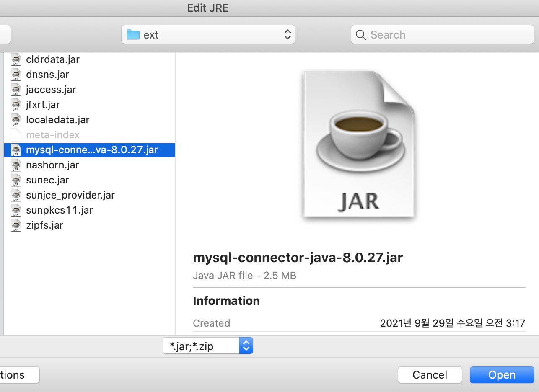The image size is (539, 392).
Task: Click the Java JAR file - 2.5 MB text
Action: pyautogui.click(x=244, y=275)
